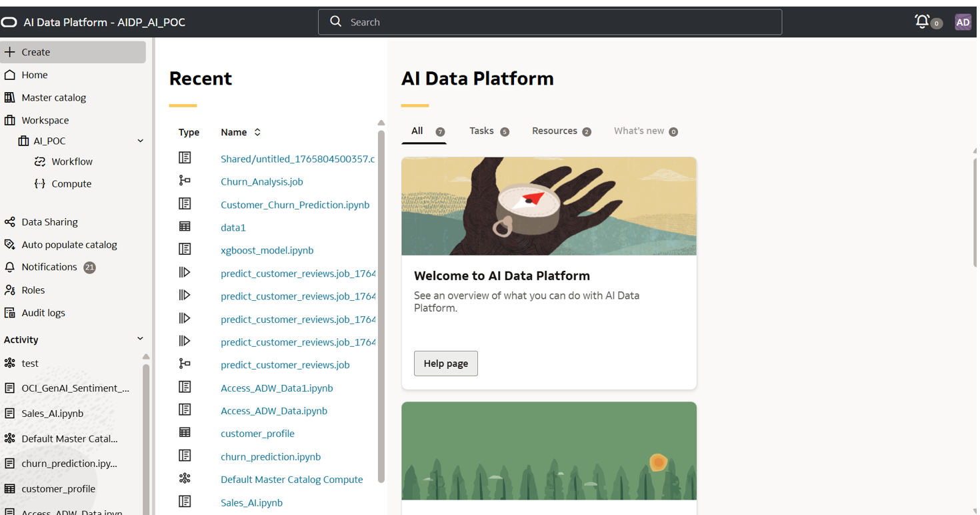Open the AD user profile avatar
Screen dimensions: 980x515
pos(963,22)
